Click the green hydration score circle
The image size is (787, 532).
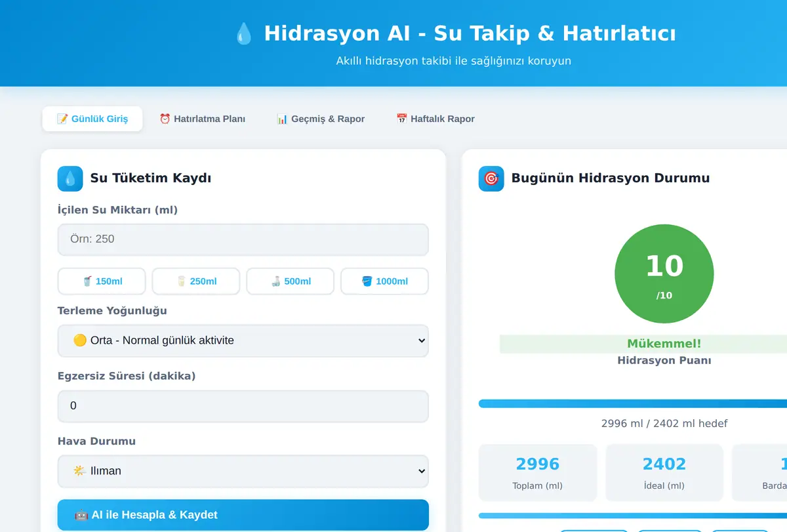[664, 274]
